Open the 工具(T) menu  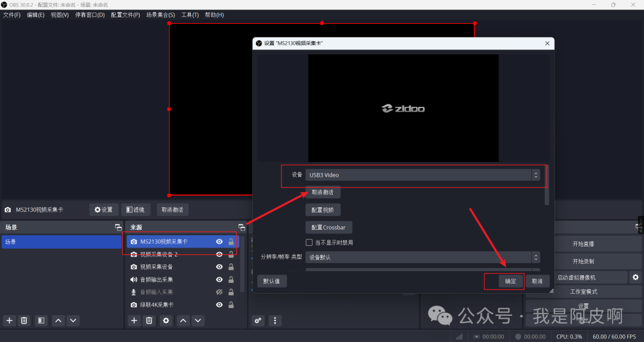click(190, 15)
